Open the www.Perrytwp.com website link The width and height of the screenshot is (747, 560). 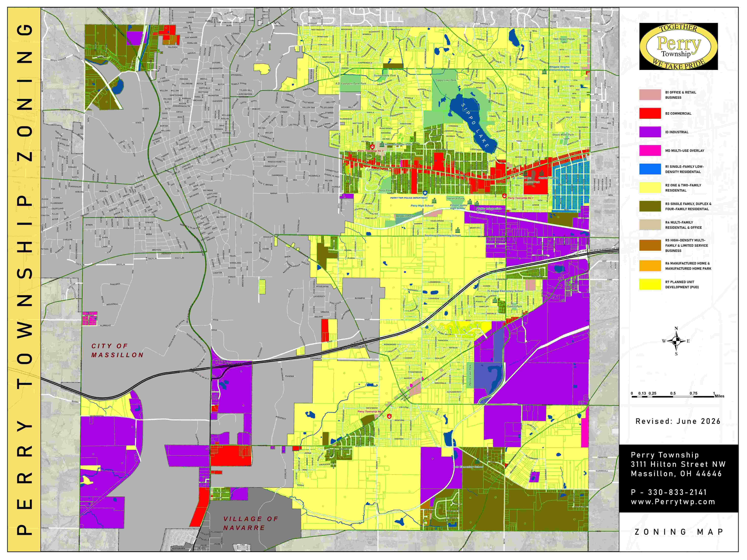673,502
